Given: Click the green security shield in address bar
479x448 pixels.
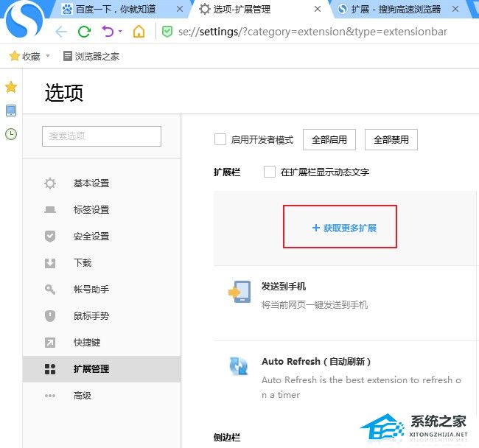Looking at the screenshot, I should click(167, 32).
